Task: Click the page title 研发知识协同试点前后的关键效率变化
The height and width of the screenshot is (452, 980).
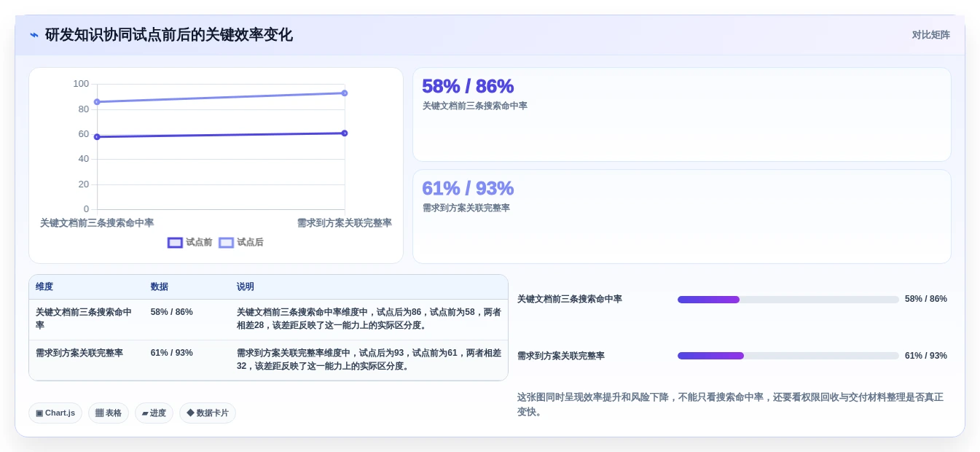Action: pyautogui.click(x=169, y=35)
